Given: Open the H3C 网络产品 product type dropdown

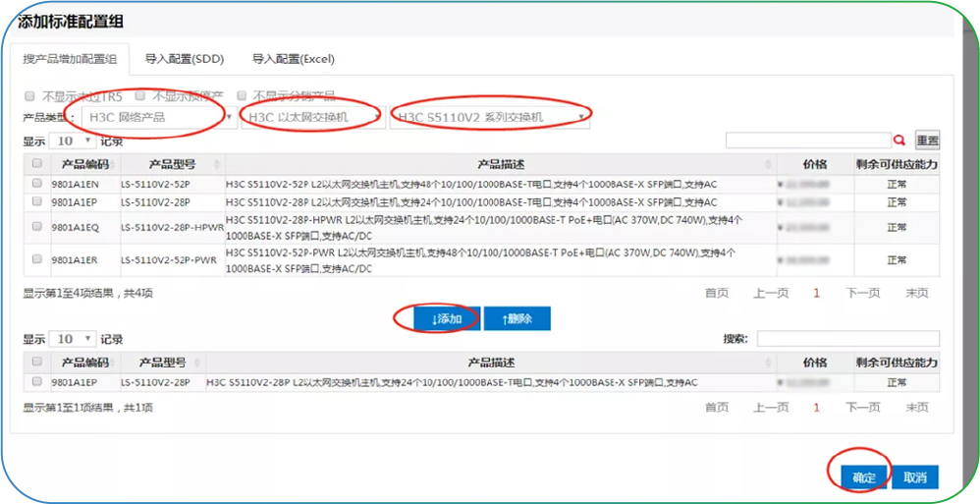Looking at the screenshot, I should pos(159,117).
